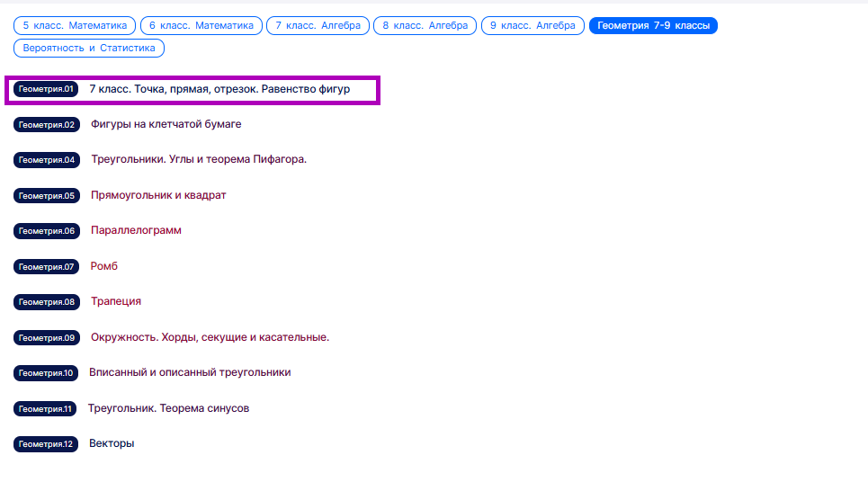
Task: Click the Геометрия.04 badge
Action: click(47, 160)
